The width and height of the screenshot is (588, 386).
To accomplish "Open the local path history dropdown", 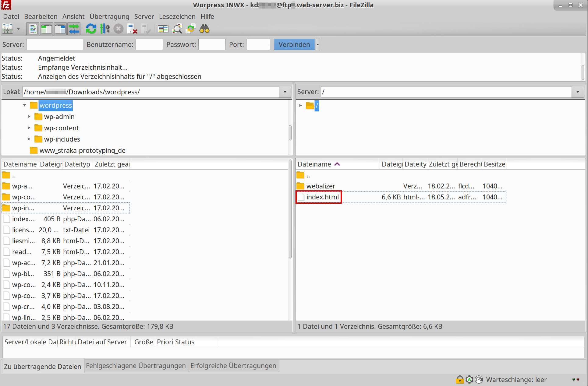I will tap(285, 92).
